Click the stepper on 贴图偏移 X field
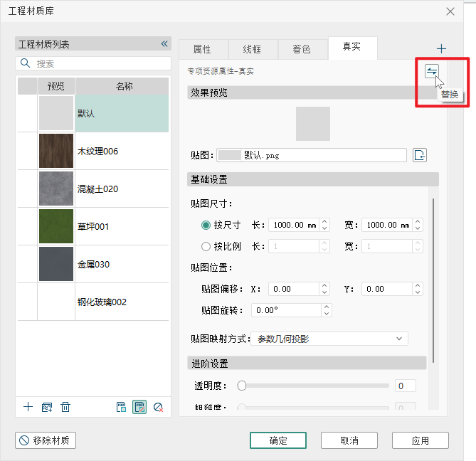476x461 pixels. tap(325, 289)
